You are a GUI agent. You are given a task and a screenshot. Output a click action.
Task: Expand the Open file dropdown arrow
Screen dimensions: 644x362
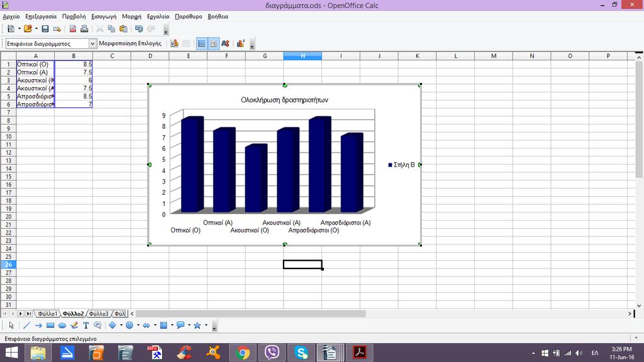click(x=36, y=29)
